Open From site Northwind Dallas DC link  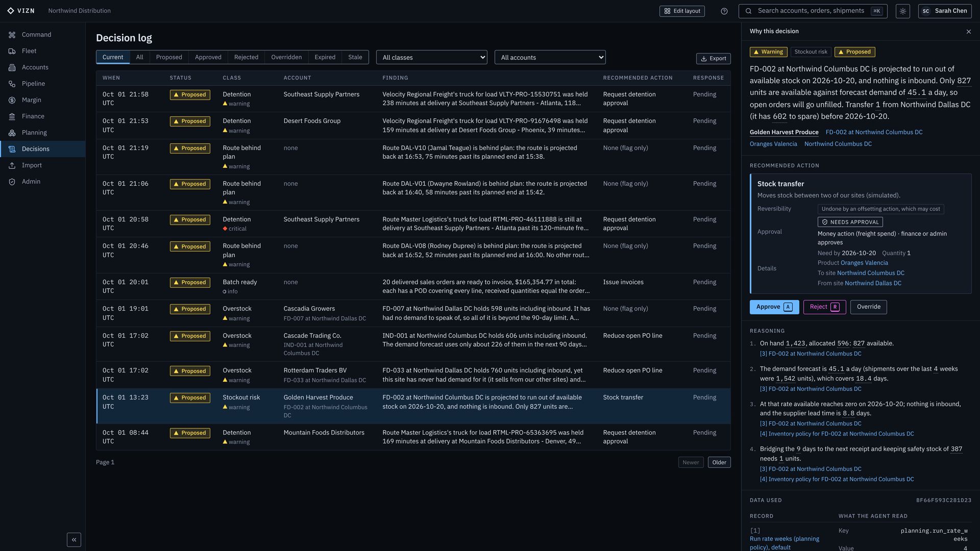coord(873,283)
